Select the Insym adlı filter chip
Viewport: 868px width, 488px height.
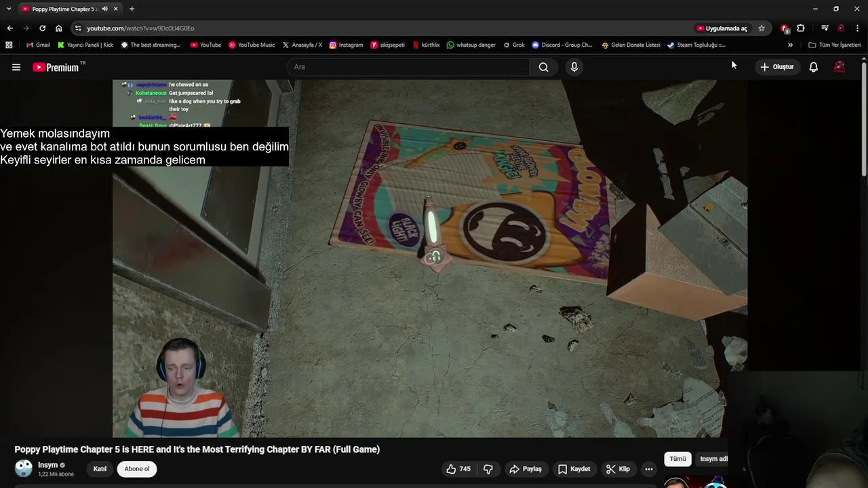tap(712, 459)
